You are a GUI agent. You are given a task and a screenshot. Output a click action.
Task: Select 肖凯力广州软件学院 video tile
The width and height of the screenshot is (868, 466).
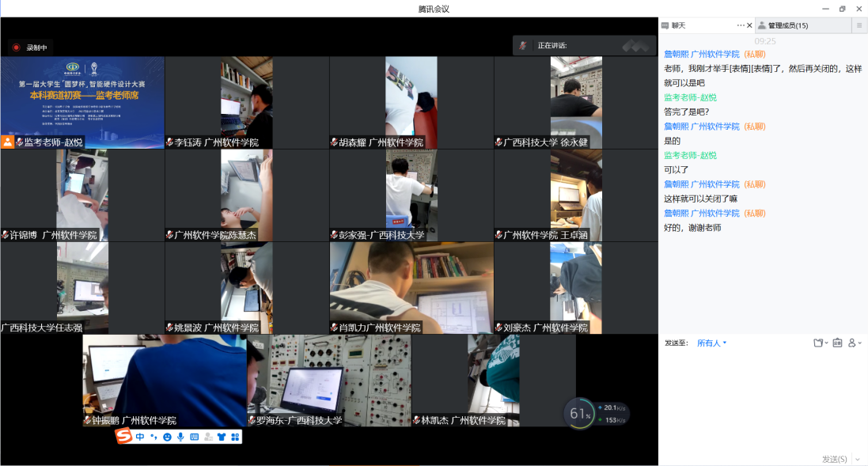(411, 288)
